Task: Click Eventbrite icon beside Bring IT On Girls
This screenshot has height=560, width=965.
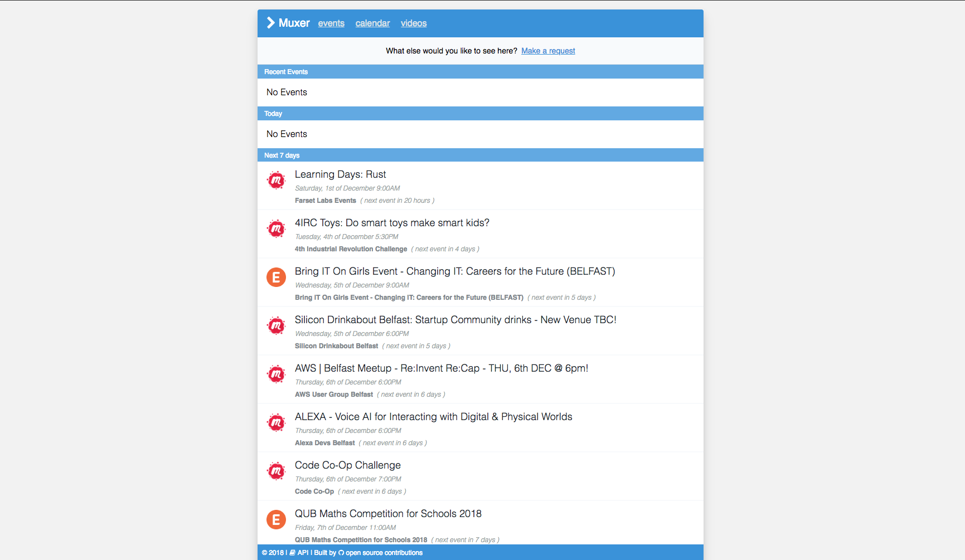Action: 276,277
